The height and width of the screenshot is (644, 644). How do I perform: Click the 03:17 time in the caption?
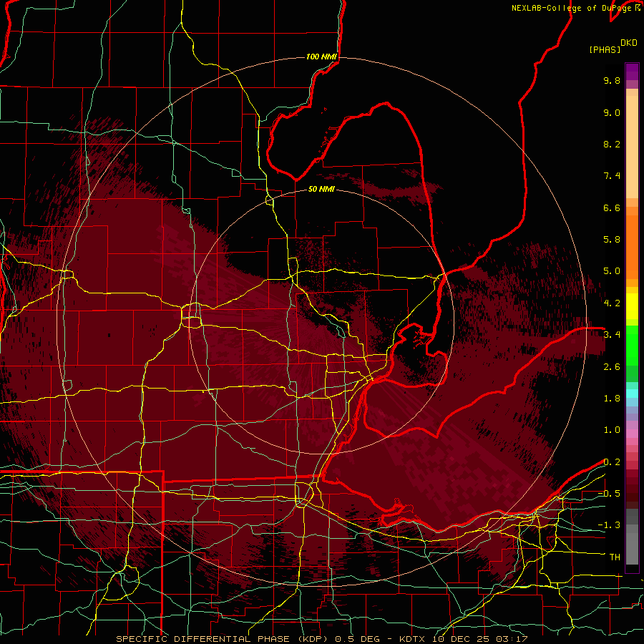click(x=512, y=639)
